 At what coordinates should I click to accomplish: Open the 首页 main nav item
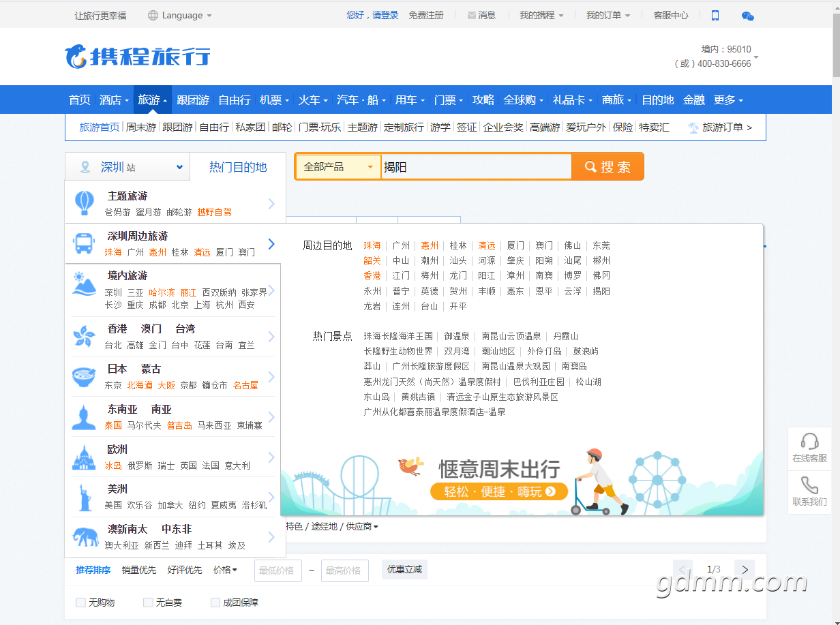coord(79,100)
